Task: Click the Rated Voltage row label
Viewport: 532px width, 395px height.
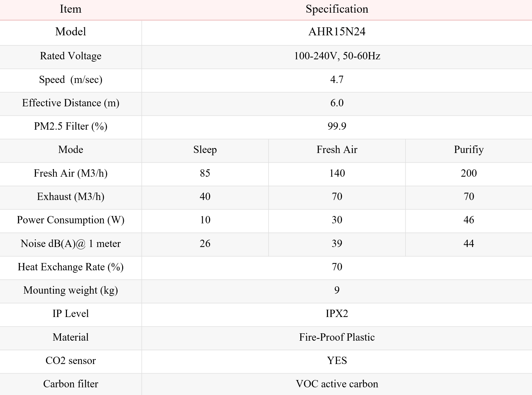Action: (x=71, y=56)
